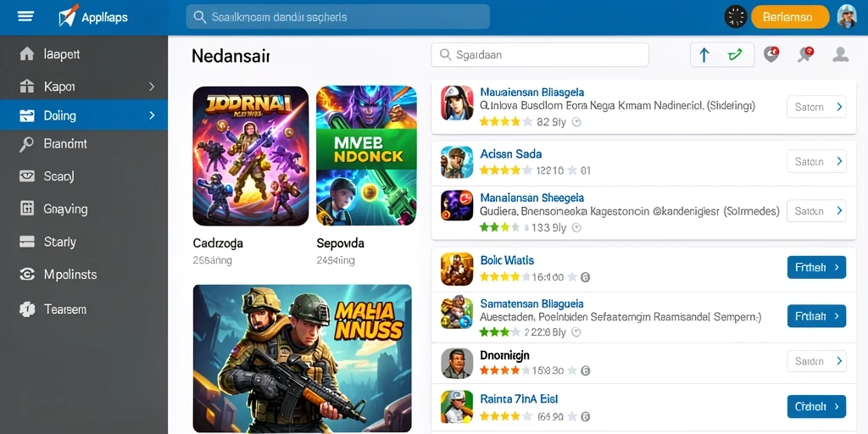Click the G icon beside 16:100 rating
Image resolution: width=868 pixels, height=434 pixels.
tap(585, 277)
